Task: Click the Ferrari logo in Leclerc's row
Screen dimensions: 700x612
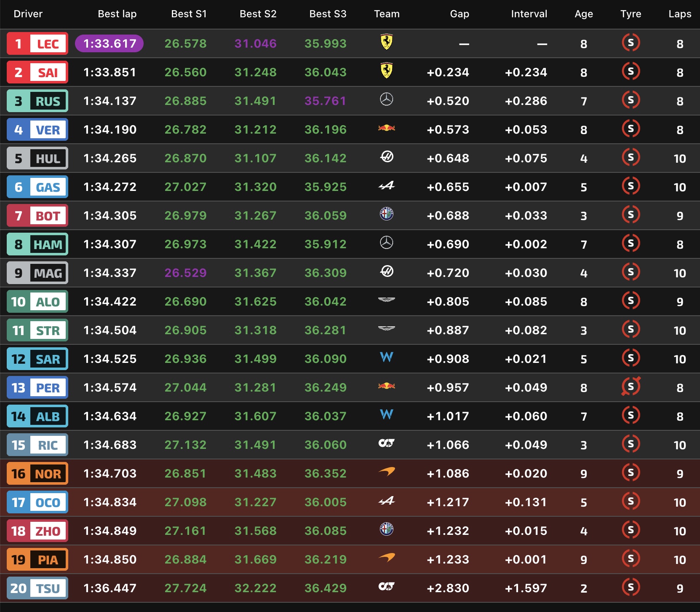Action: (386, 42)
